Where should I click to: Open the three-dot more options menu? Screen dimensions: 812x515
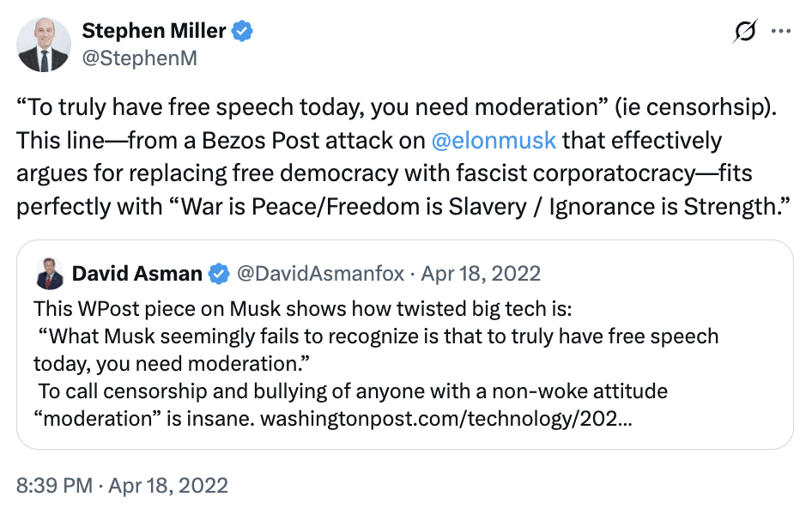780,32
